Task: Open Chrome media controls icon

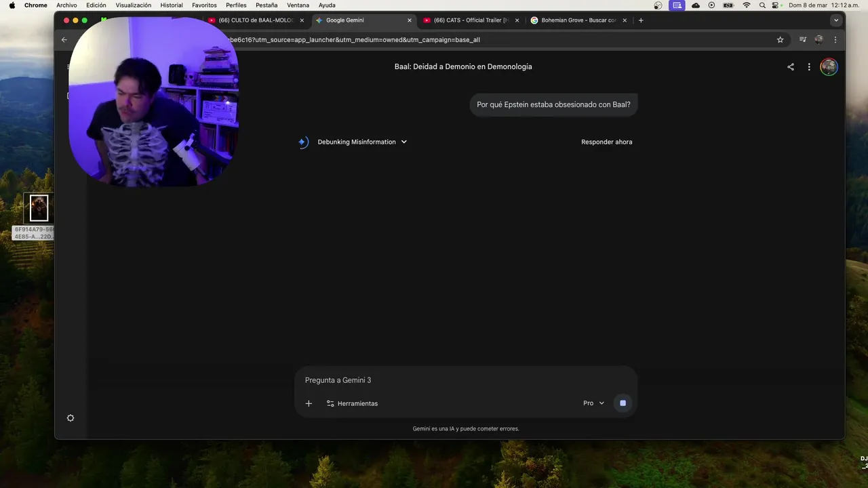Action: [x=803, y=40]
